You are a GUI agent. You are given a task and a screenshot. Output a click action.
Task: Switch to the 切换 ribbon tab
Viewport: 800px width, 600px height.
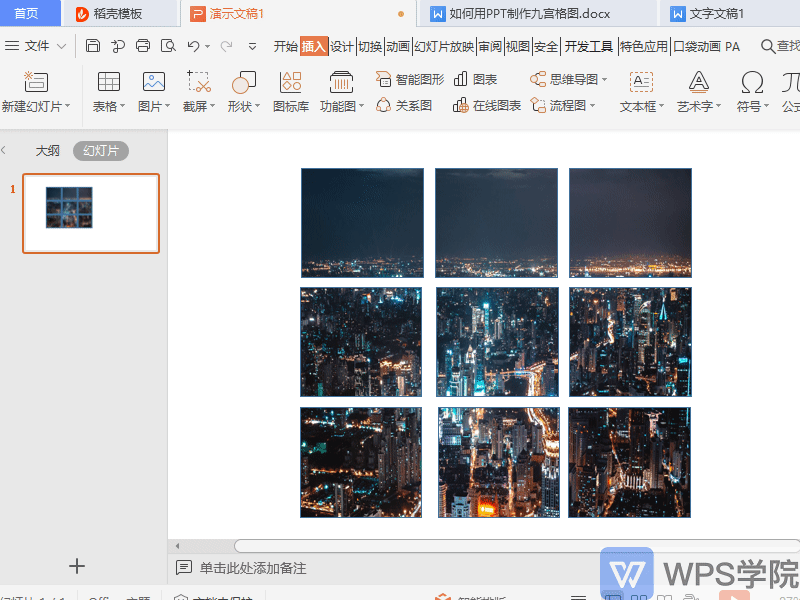370,46
